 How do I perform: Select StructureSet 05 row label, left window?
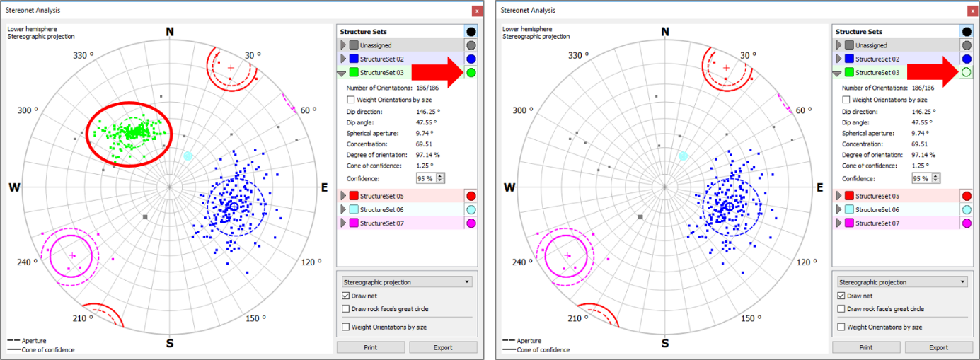(381, 196)
